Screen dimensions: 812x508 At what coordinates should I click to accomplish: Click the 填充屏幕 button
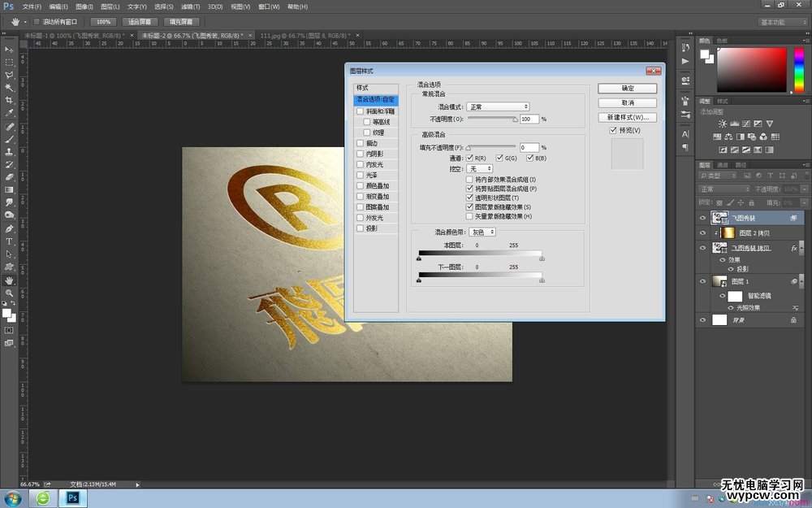click(x=181, y=22)
